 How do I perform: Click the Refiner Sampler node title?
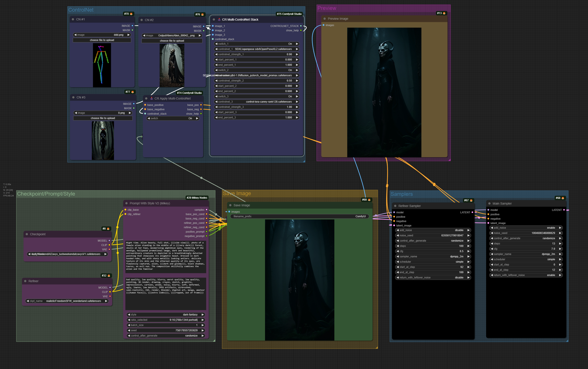(409, 206)
